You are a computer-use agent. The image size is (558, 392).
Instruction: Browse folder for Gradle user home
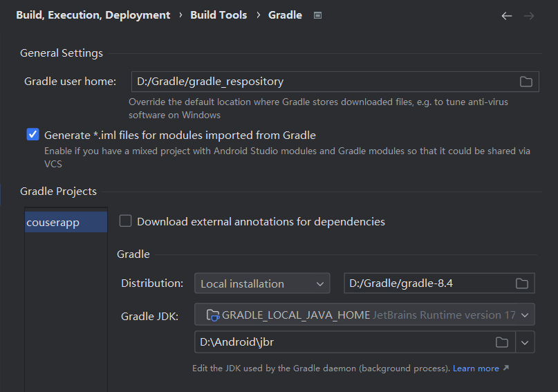point(526,82)
